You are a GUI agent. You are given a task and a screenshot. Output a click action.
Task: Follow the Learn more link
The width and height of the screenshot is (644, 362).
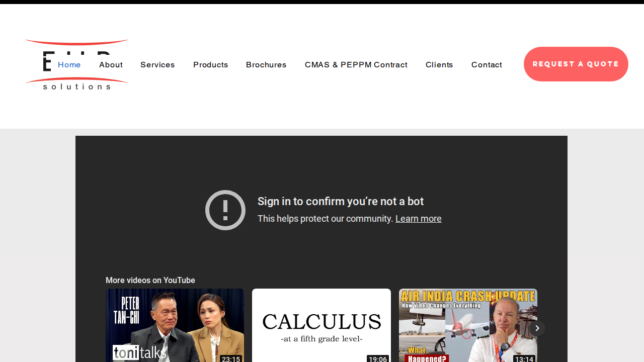[419, 219]
